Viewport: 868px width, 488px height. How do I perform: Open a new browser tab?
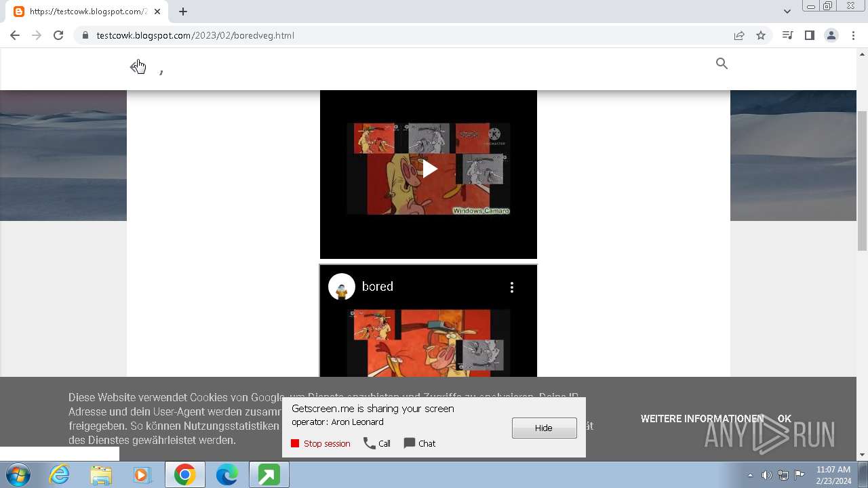point(183,12)
